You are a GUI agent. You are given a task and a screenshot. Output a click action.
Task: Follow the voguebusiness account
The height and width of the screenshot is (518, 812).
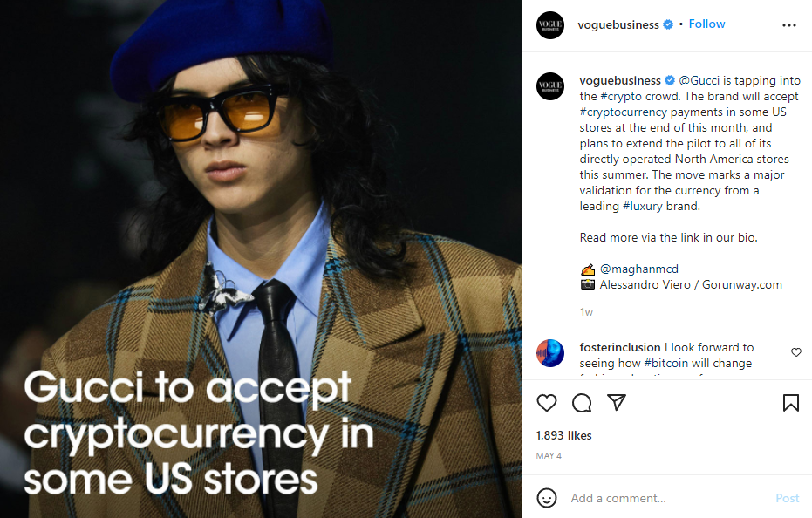pos(706,24)
